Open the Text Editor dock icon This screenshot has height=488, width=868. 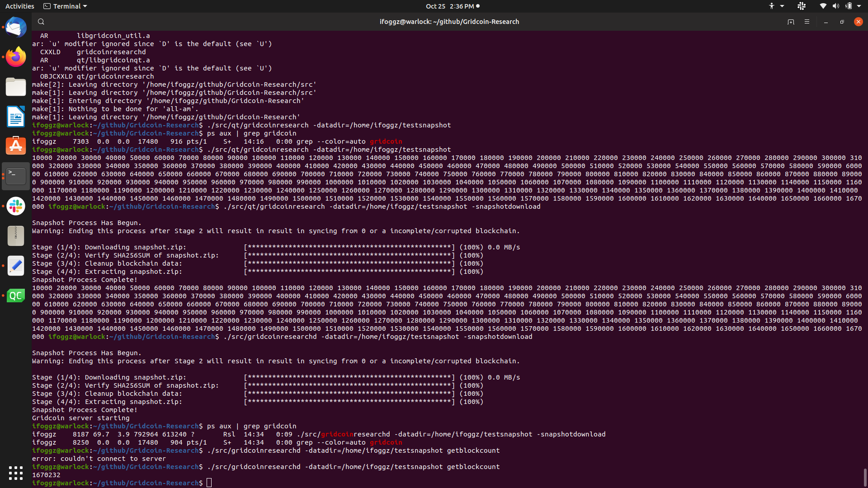[16, 266]
